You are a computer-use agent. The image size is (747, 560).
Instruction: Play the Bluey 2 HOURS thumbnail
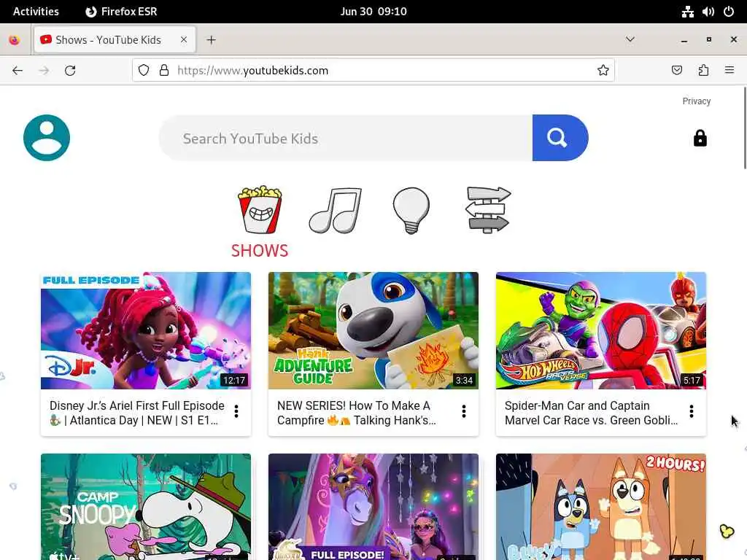(601, 507)
